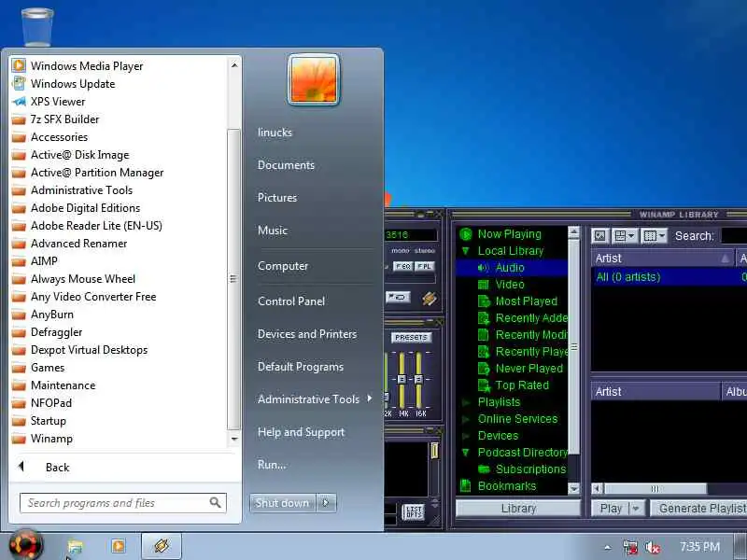Click the Winamp taskbar button
Screen dimensions: 747x560
[x=162, y=546]
